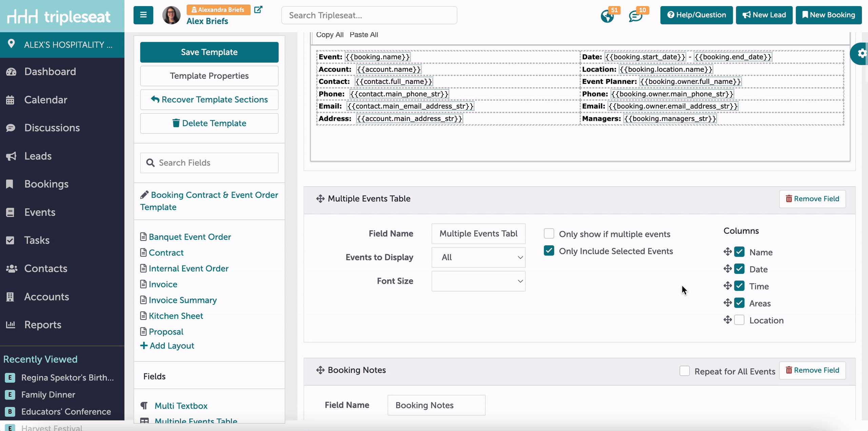868x431 pixels.
Task: Open the globe notifications icon with 51 badge
Action: 607,16
